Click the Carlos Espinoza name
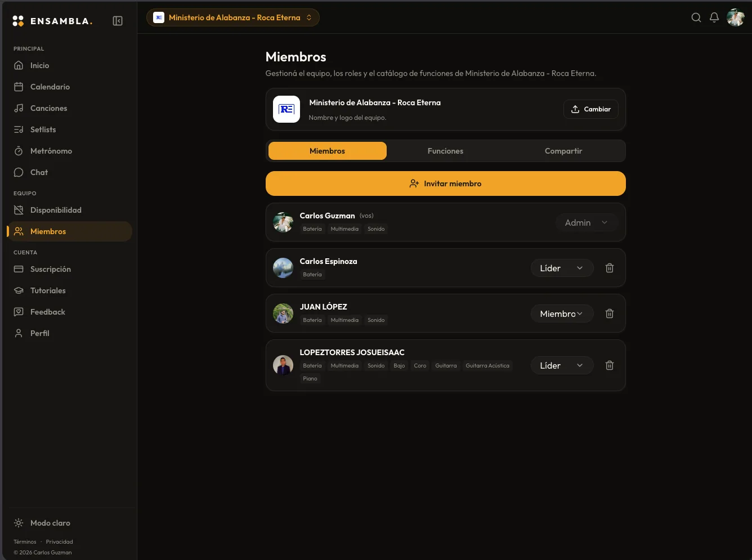Image resolution: width=752 pixels, height=560 pixels. click(x=328, y=261)
